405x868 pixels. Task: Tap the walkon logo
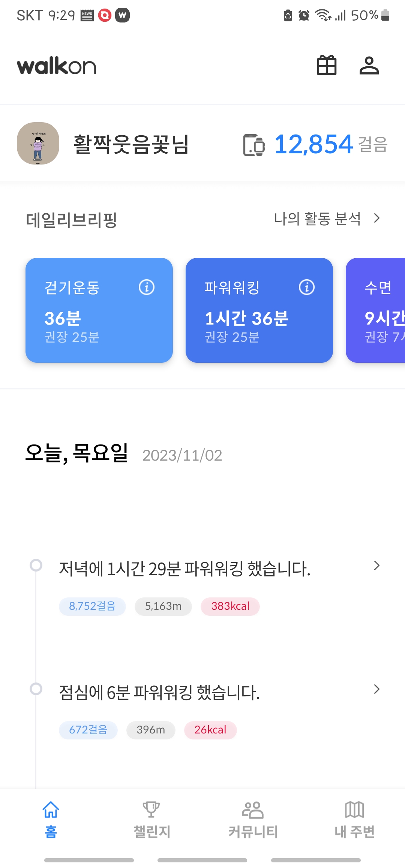pos(57,66)
